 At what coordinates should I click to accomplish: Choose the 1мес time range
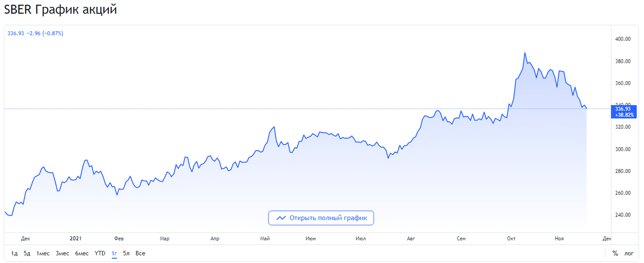(43, 253)
